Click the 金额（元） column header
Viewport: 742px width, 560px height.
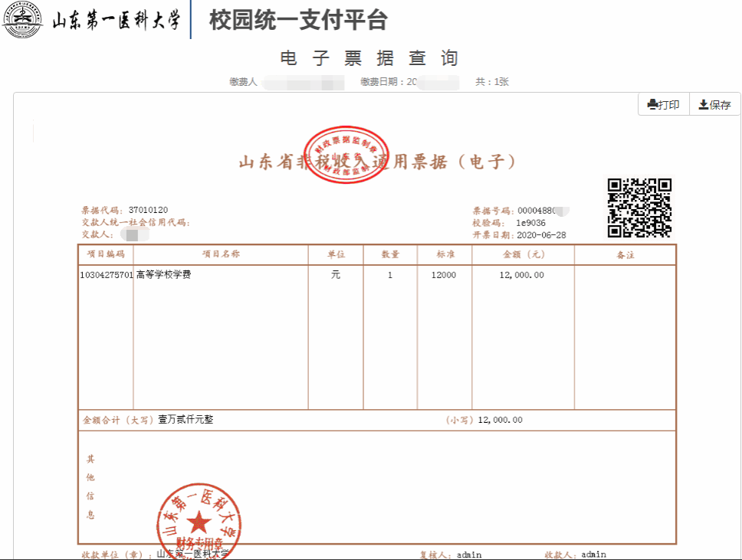pyautogui.click(x=523, y=254)
